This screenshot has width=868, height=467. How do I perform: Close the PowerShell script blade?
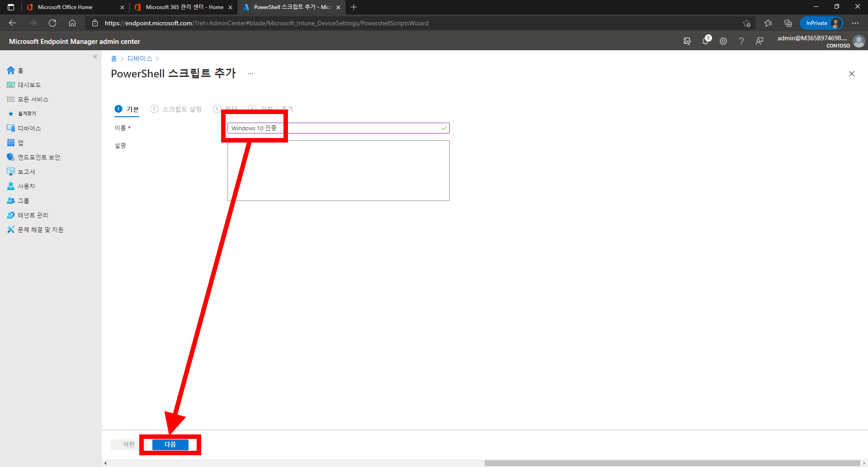(x=852, y=74)
